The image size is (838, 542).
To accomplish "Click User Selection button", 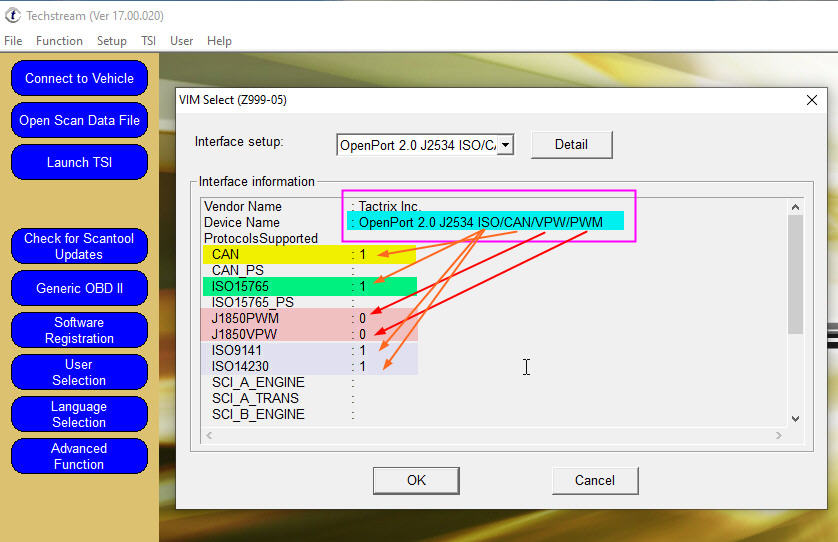I will click(x=79, y=373).
